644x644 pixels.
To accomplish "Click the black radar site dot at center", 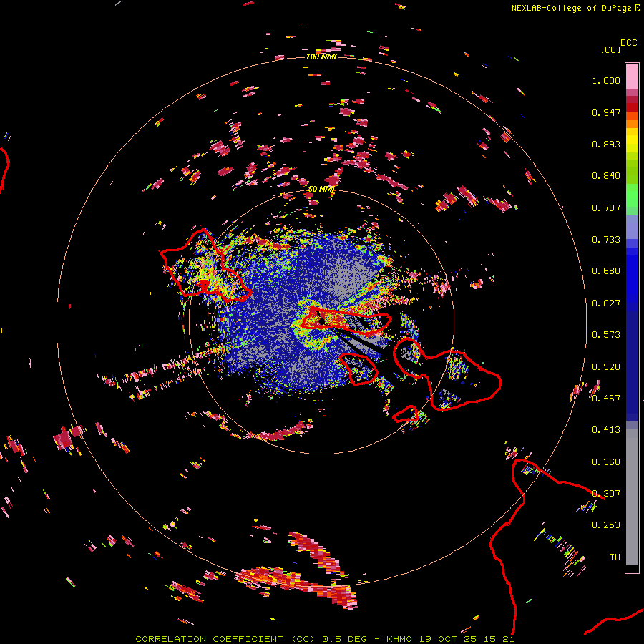I will 321,321.
